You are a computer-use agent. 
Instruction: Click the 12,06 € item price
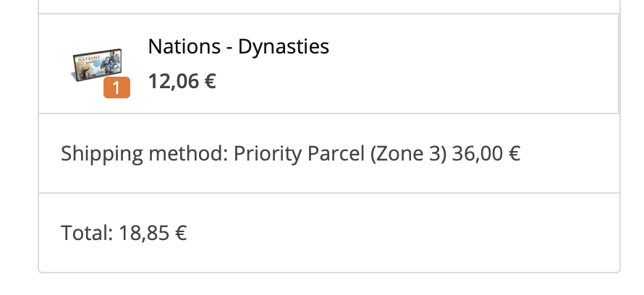click(x=182, y=80)
